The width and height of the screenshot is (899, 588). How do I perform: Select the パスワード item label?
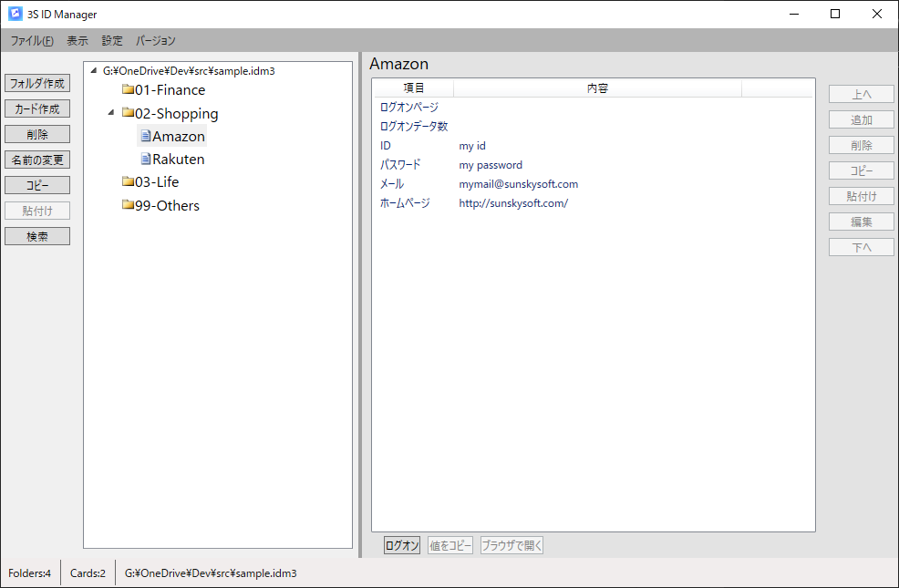pyautogui.click(x=400, y=164)
